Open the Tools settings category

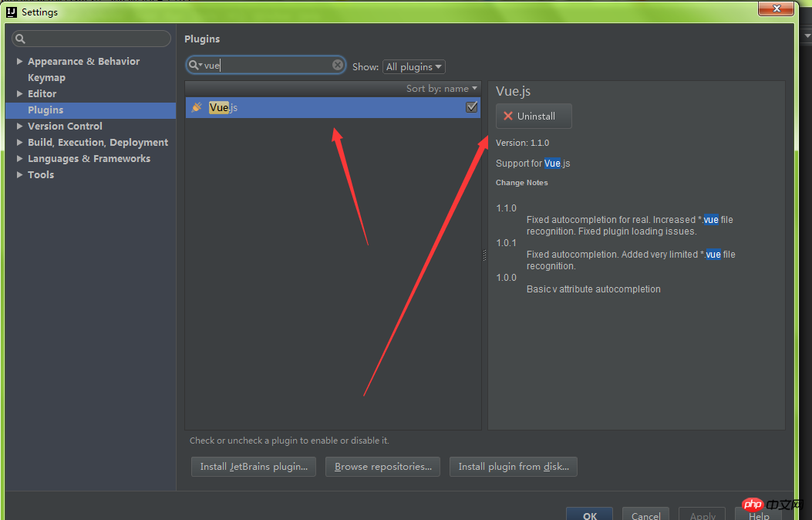pyautogui.click(x=41, y=174)
